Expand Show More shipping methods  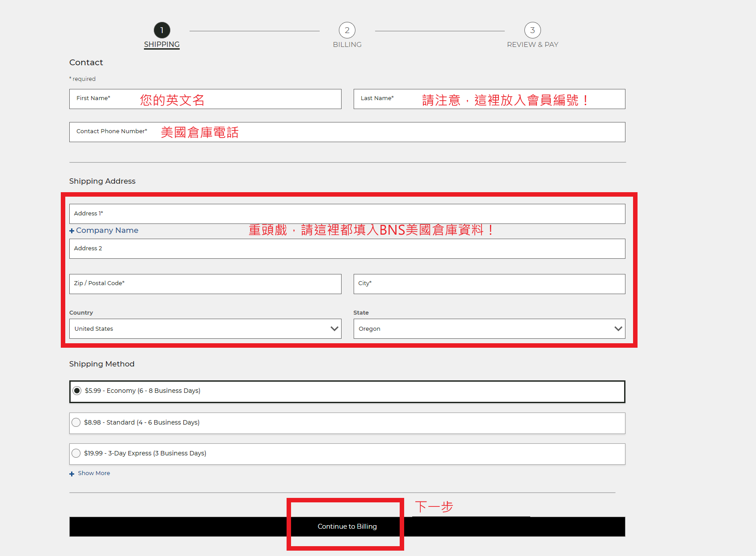(94, 473)
